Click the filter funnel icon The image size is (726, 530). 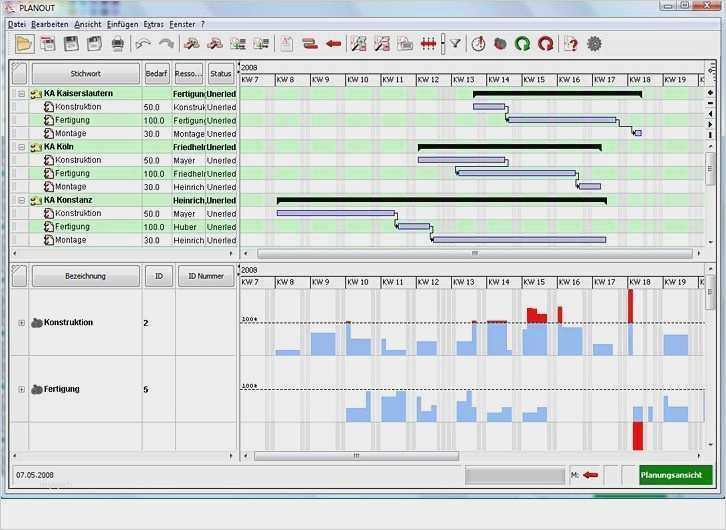[x=456, y=44]
